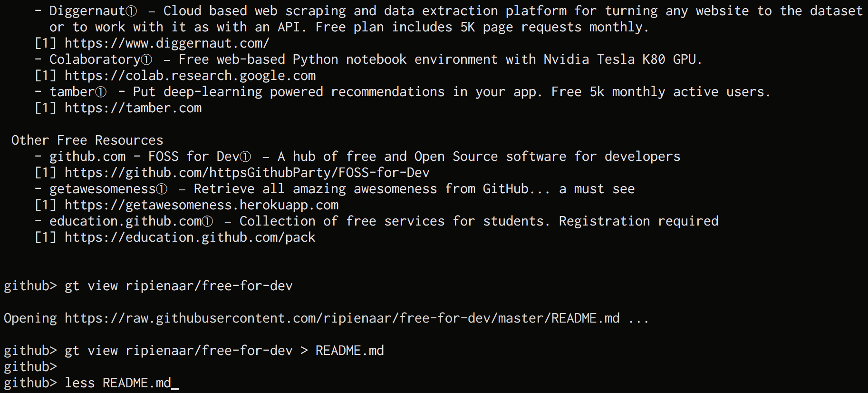Click the 'gt view ripienaar/free-for-dev > README.md' command
The image size is (868, 393).
point(224,351)
